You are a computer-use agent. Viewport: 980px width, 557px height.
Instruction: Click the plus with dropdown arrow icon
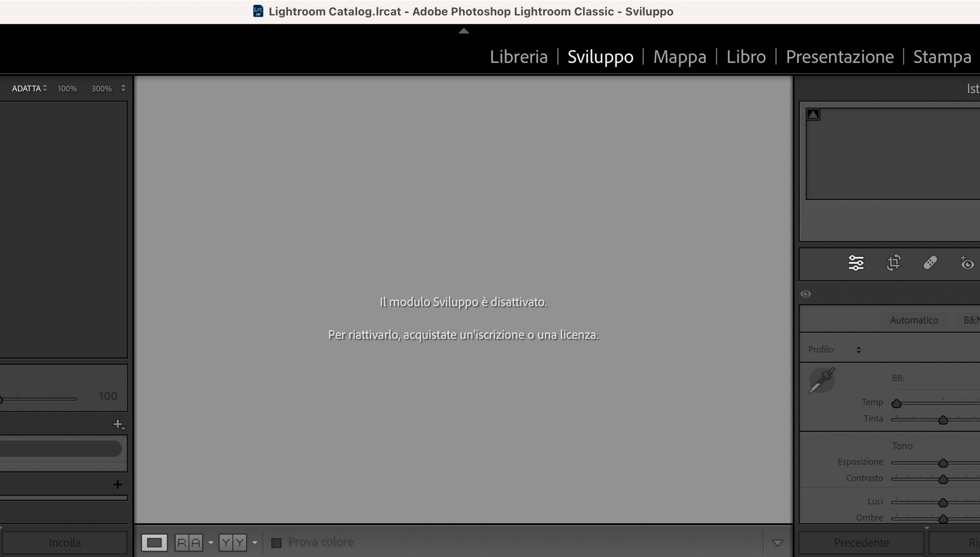tap(119, 424)
